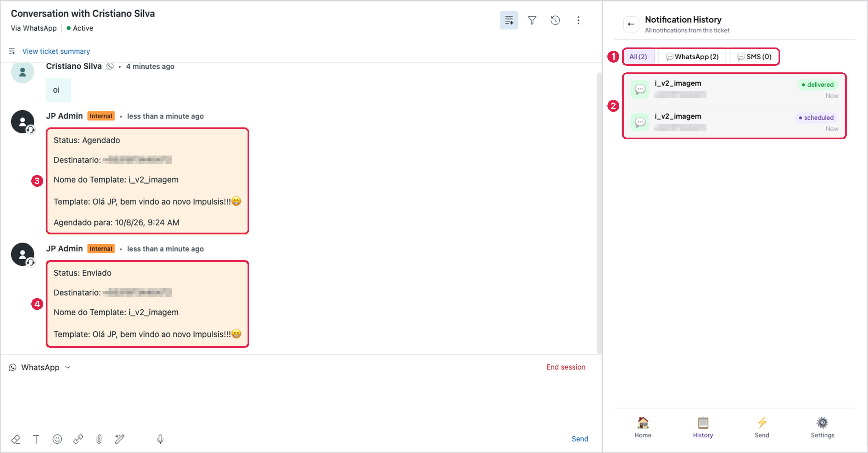Screen dimensions: 868x453
Task: Open the conversation filter funnel icon
Action: tap(532, 20)
